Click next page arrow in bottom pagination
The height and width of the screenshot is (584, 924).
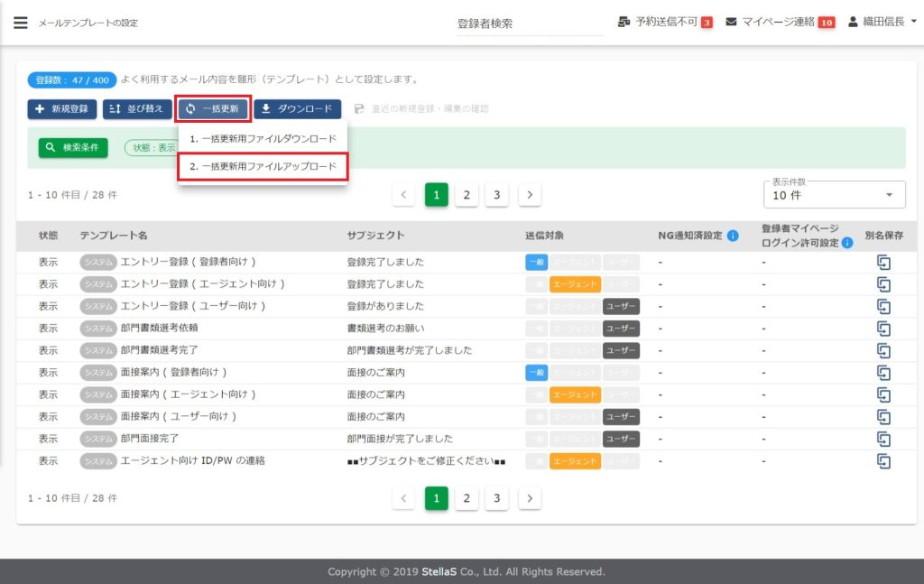point(530,497)
